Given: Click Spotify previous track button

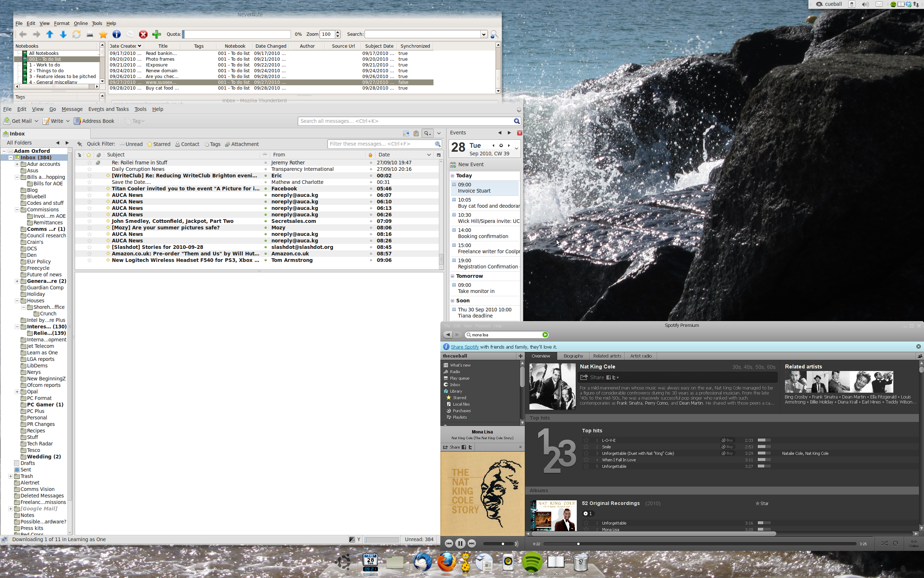Looking at the screenshot, I should (449, 543).
